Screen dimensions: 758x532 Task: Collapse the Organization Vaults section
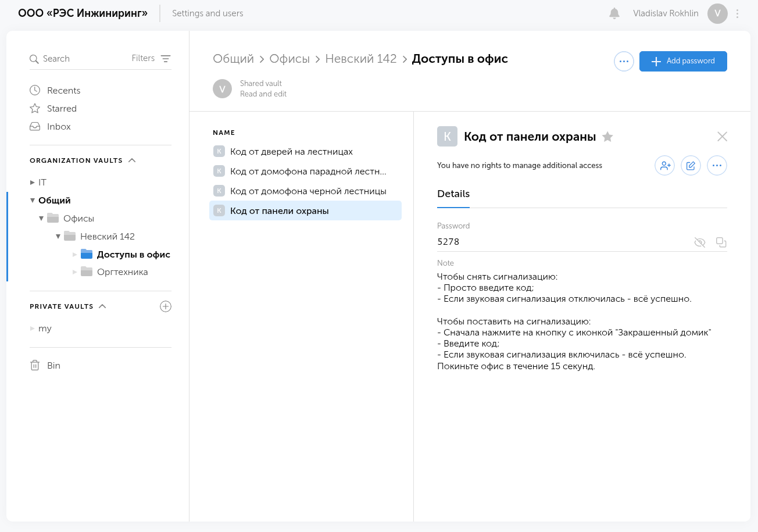(x=132, y=160)
